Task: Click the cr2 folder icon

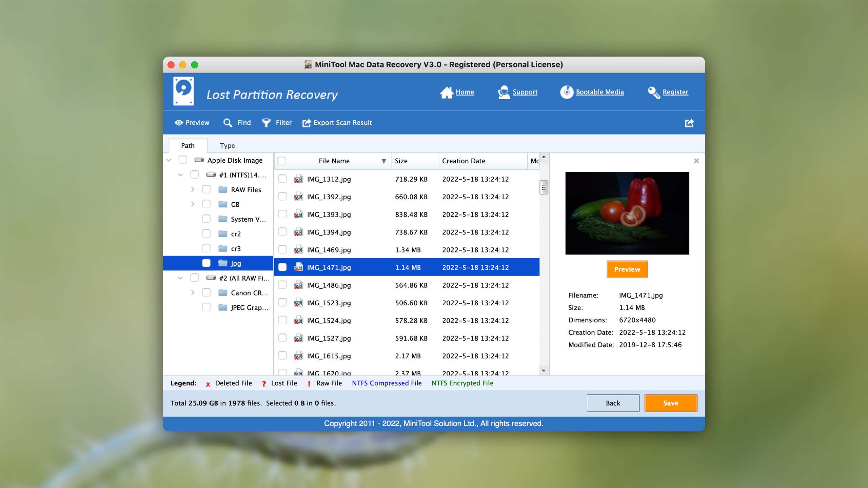Action: tap(223, 234)
